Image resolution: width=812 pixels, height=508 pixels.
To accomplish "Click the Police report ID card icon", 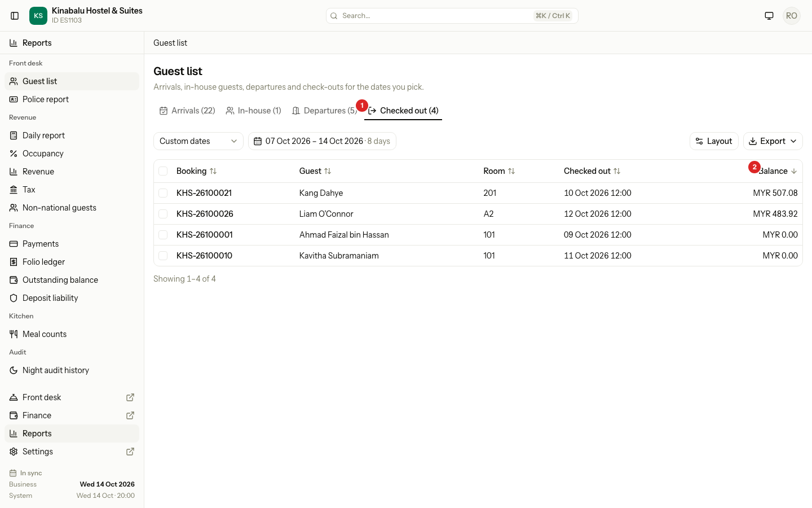I will pyautogui.click(x=14, y=99).
